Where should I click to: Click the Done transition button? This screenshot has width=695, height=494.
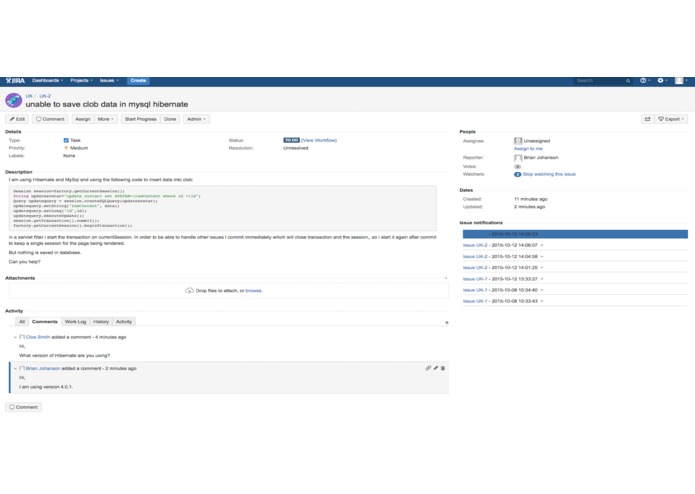click(170, 119)
